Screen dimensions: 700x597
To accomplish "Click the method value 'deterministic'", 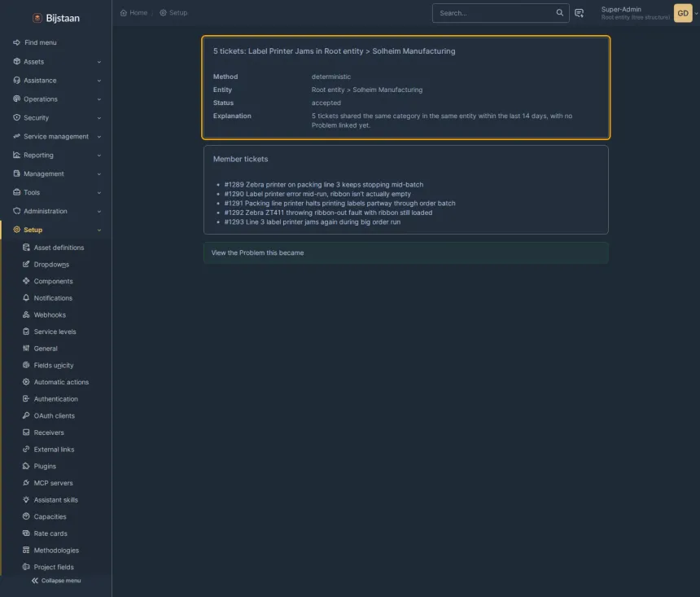I will (x=330, y=77).
